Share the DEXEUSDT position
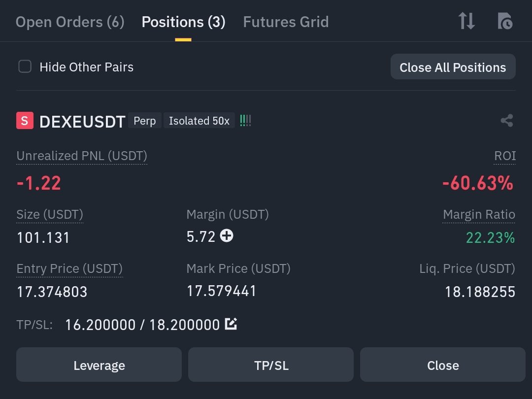The width and height of the screenshot is (532, 399). click(507, 121)
